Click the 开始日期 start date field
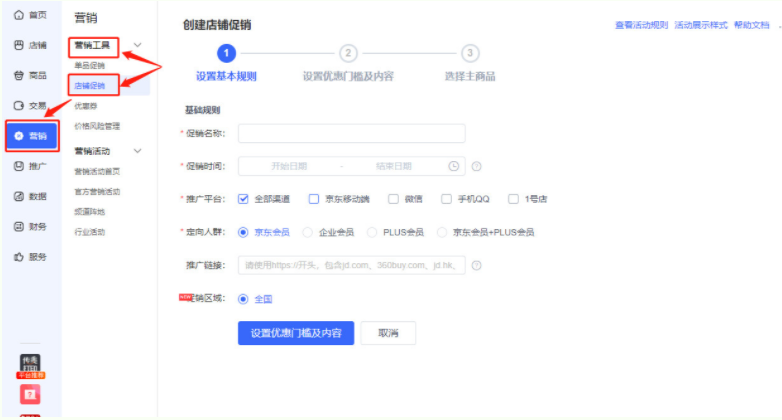The width and height of the screenshot is (782, 420). tap(289, 166)
